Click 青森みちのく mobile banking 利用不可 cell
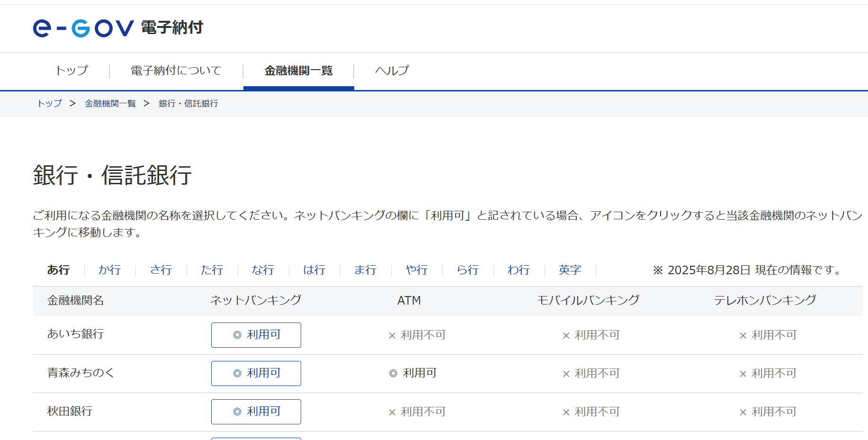The image size is (868, 440). pyautogui.click(x=591, y=374)
